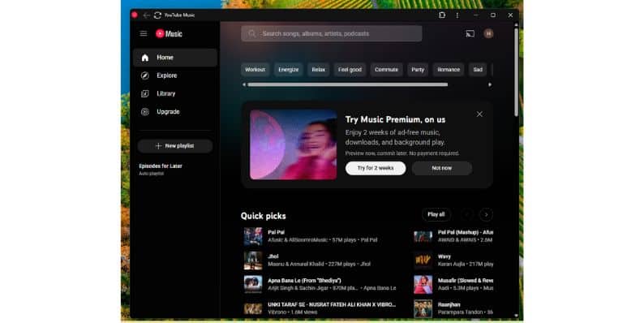Play Pal Pal (Mashup) thumbnail
The width and height of the screenshot is (644, 323).
(x=423, y=236)
